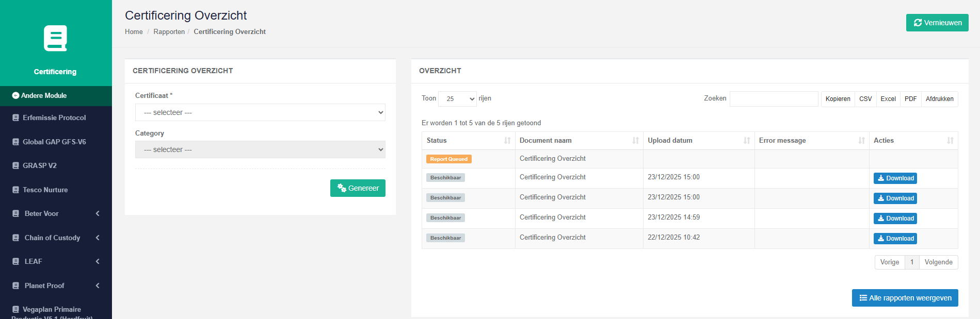Viewport: 980px width, 319px height.
Task: Click Document naam cell of queued report
Action: click(x=579, y=159)
